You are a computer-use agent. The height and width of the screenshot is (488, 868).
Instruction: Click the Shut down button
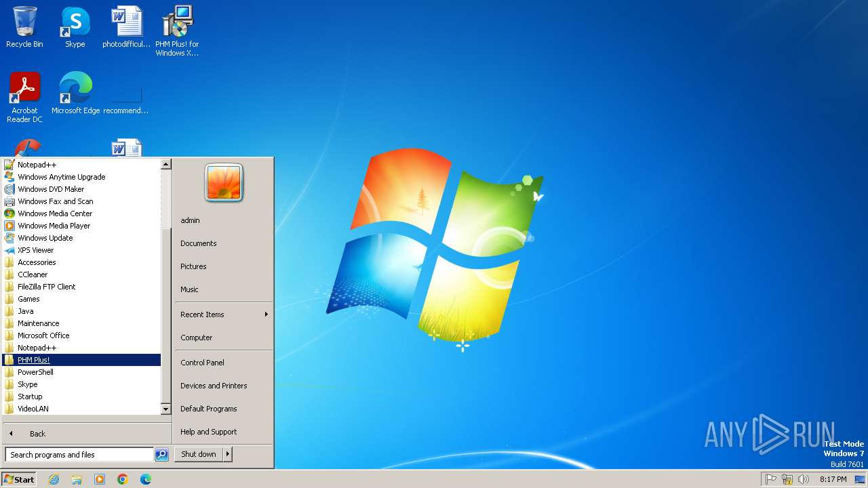tap(199, 454)
